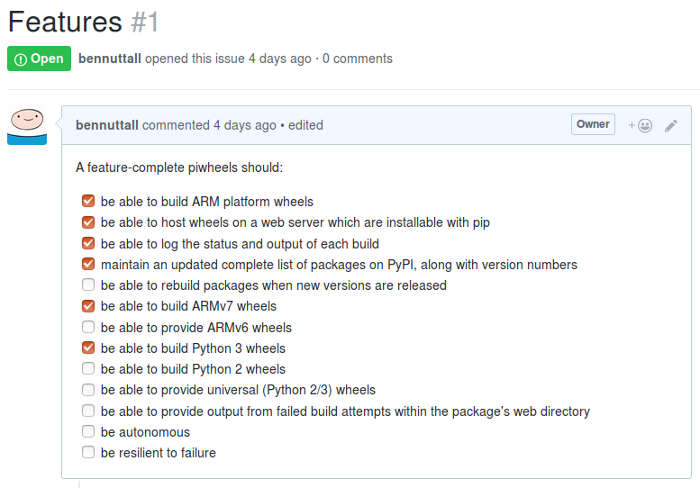Open the 'edited' history dropdown
700x488 pixels.
coord(306,126)
